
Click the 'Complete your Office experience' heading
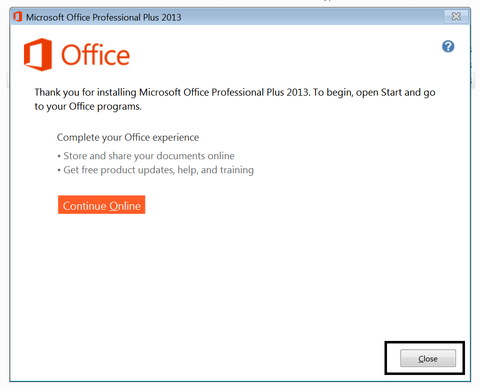(x=128, y=137)
